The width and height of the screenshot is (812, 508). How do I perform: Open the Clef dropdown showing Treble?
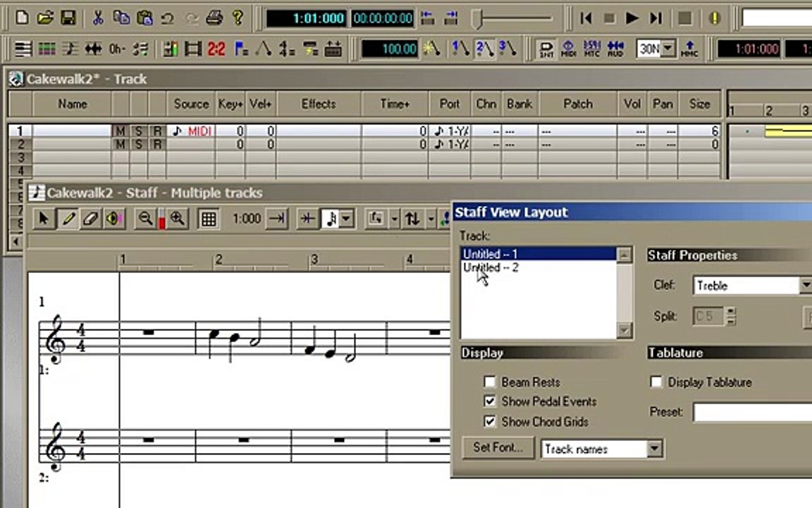pyautogui.click(x=805, y=285)
